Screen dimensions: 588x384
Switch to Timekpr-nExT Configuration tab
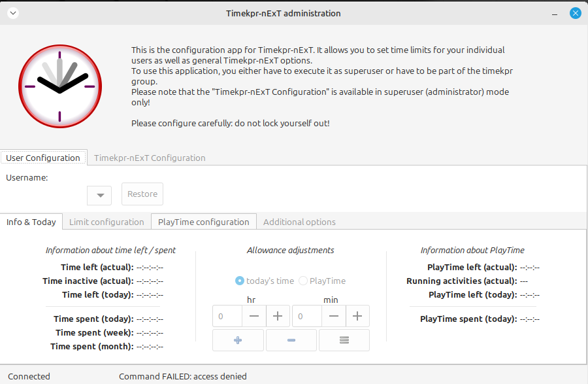(x=150, y=158)
